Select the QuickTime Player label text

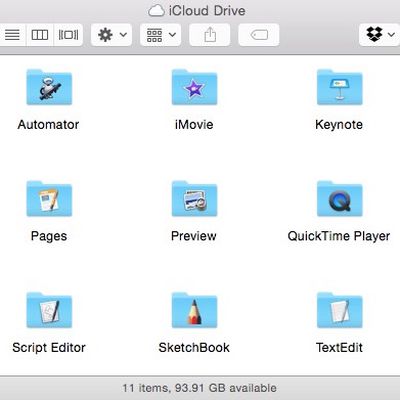[339, 237]
